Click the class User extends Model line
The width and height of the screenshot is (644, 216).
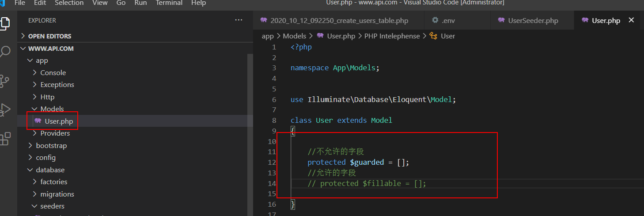pos(341,120)
